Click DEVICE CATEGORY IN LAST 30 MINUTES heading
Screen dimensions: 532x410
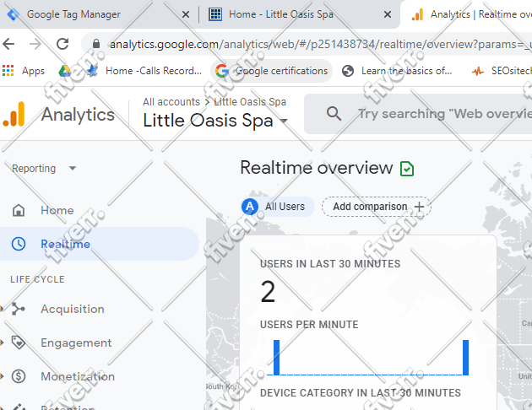click(361, 393)
